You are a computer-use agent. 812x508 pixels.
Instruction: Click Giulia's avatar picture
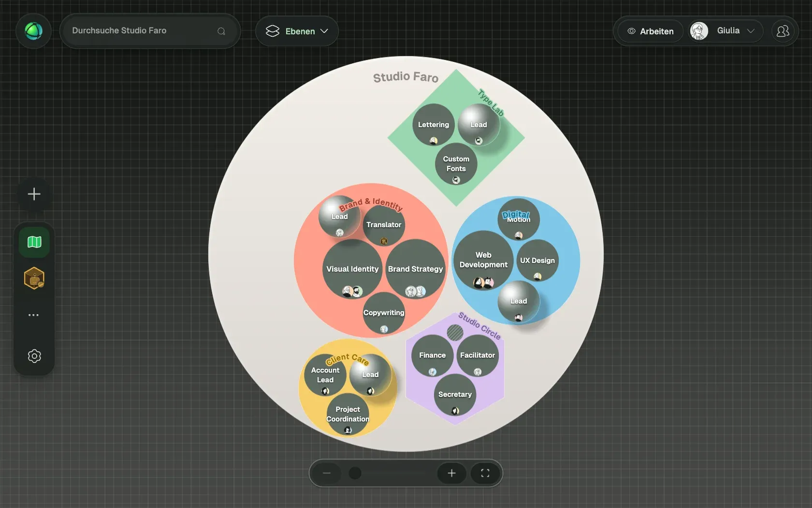click(x=699, y=31)
